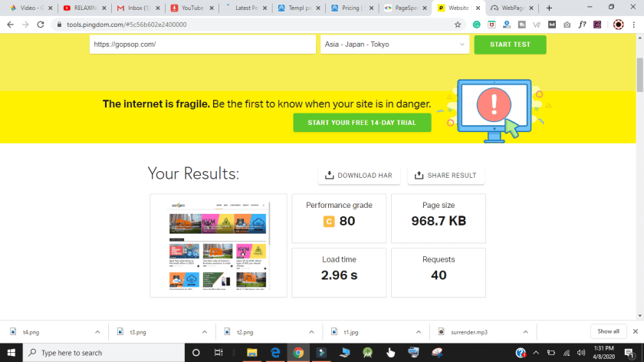Click the page vertical scrollbar thumb

coord(640,75)
